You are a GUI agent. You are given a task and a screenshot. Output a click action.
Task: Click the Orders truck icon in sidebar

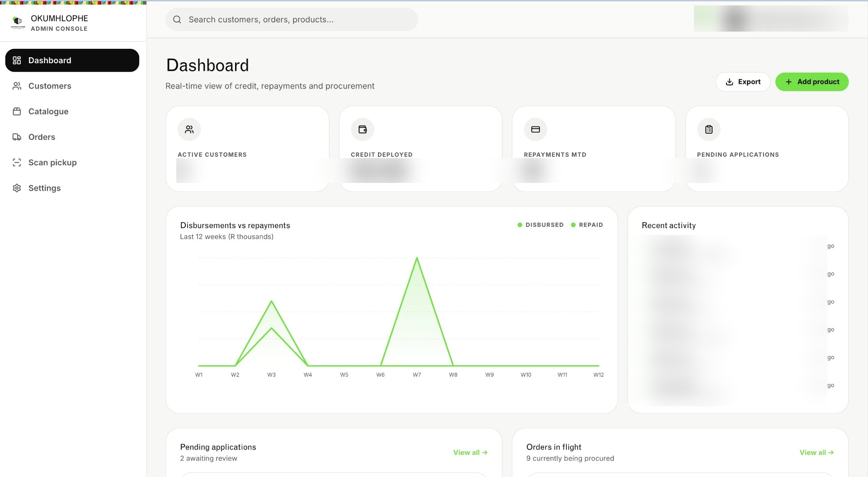(17, 137)
